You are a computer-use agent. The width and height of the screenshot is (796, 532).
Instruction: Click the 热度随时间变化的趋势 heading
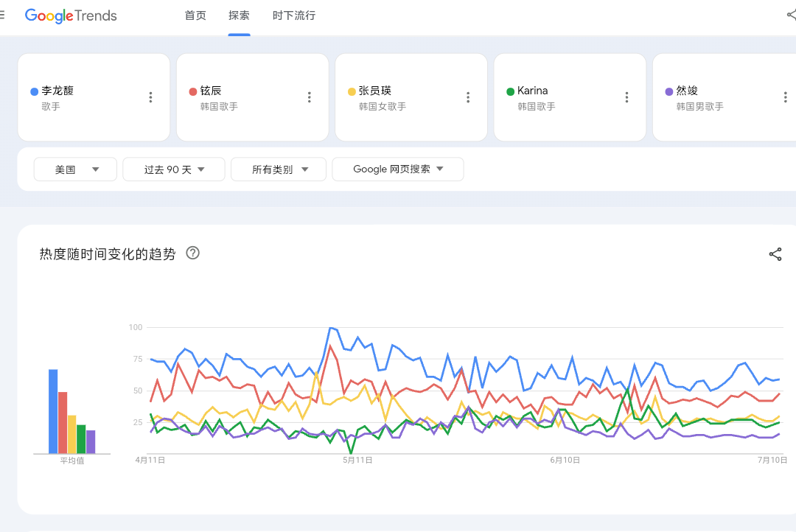tap(108, 253)
